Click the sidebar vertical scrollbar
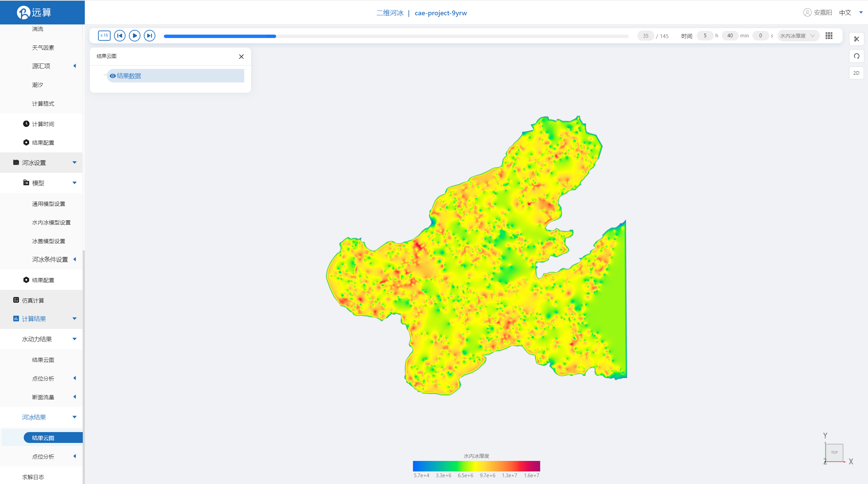This screenshot has height=484, width=868. pos(83,367)
